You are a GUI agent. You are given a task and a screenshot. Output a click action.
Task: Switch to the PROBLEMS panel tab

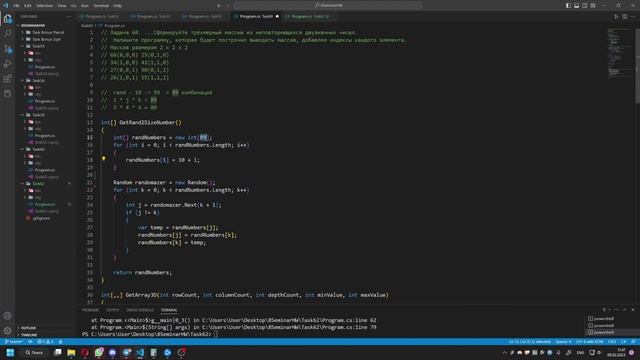pyautogui.click(x=90, y=310)
